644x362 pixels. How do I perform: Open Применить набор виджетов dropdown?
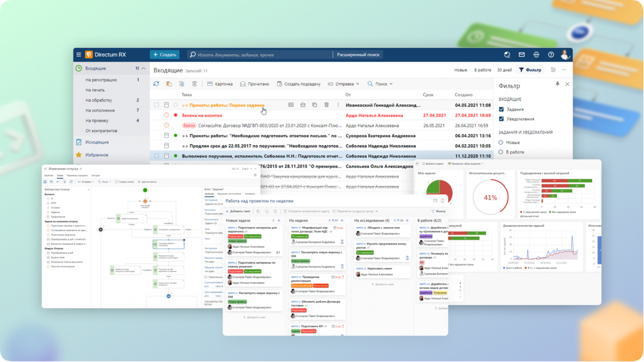[466, 164]
